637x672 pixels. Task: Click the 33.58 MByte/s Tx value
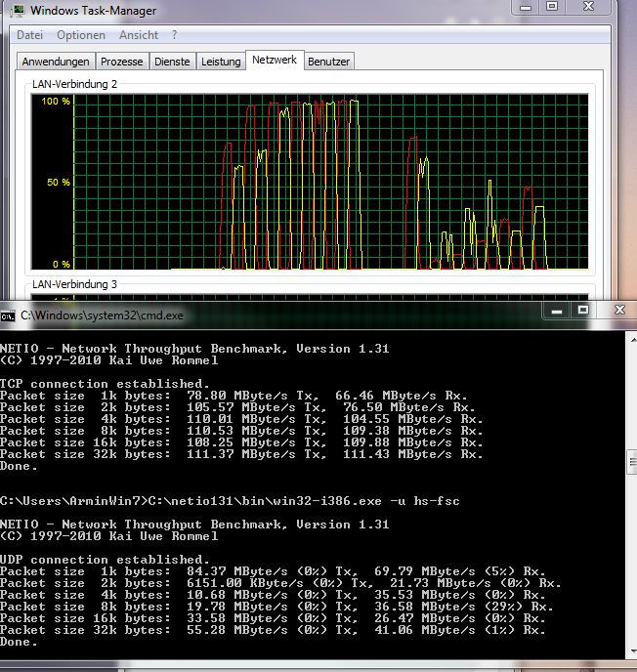pyautogui.click(x=273, y=618)
